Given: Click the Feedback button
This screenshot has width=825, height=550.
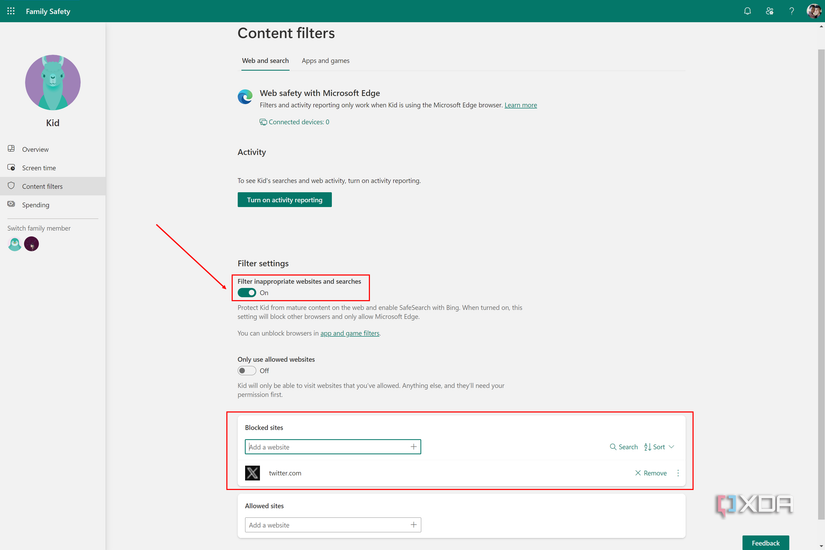Looking at the screenshot, I should (766, 543).
